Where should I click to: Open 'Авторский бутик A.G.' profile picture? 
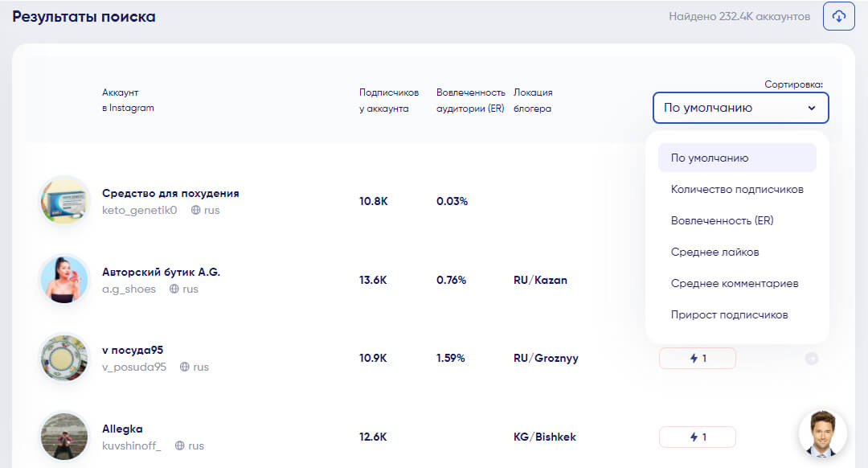tap(64, 279)
